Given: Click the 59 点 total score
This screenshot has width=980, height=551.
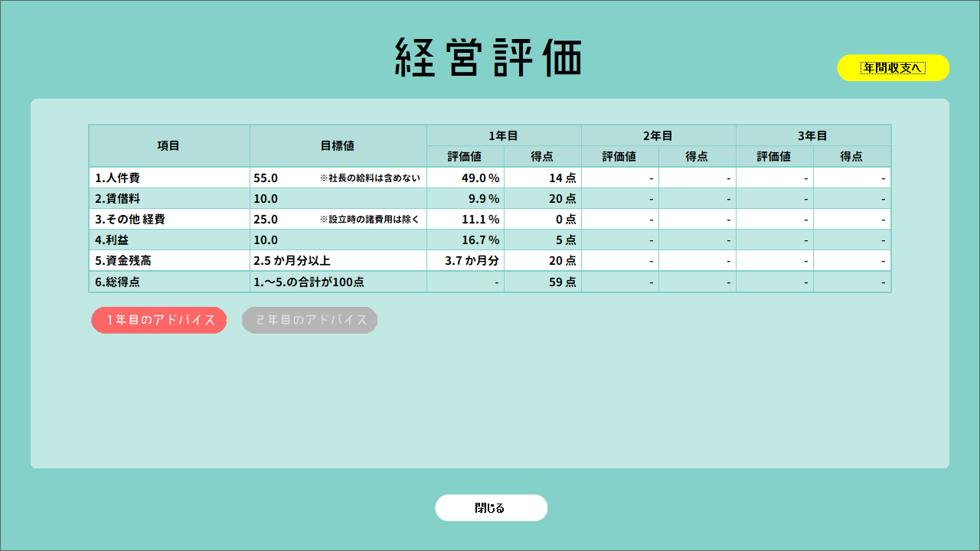Looking at the screenshot, I should [563, 282].
